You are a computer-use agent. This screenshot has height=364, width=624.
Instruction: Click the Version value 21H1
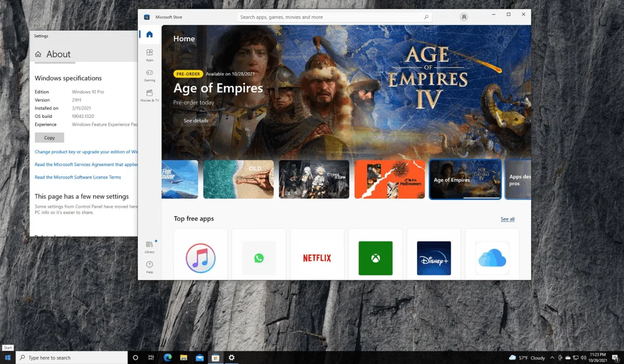76,100
